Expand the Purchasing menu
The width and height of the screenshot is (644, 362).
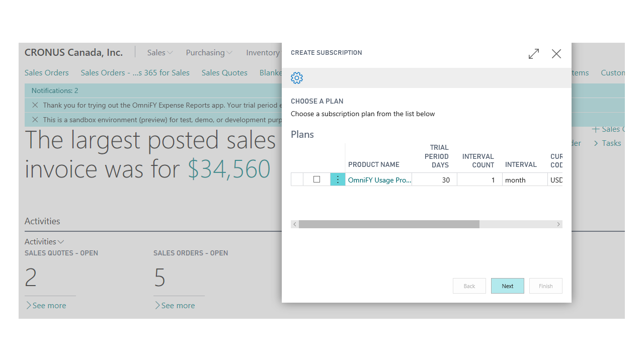[209, 53]
